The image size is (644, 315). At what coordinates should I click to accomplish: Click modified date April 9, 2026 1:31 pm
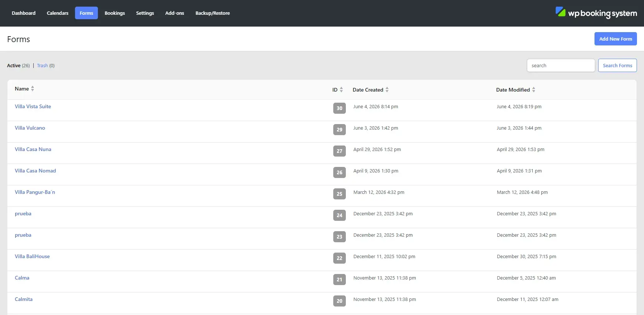coord(519,171)
